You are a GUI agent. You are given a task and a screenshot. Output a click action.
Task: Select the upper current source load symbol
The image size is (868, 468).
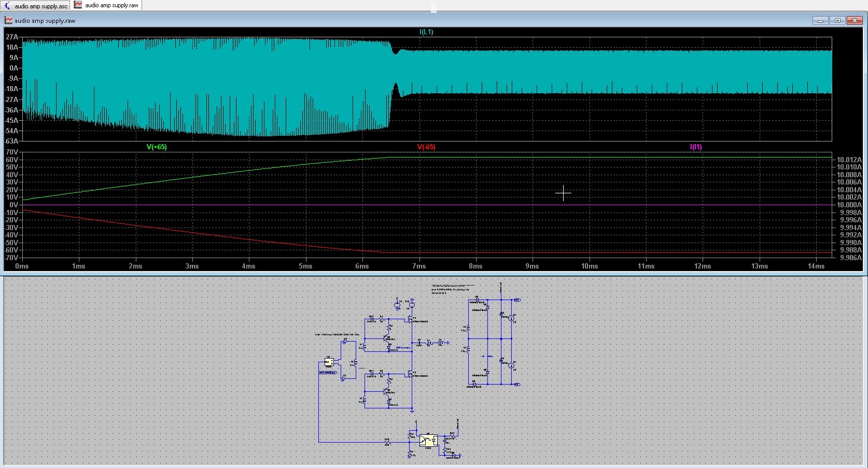(511, 318)
